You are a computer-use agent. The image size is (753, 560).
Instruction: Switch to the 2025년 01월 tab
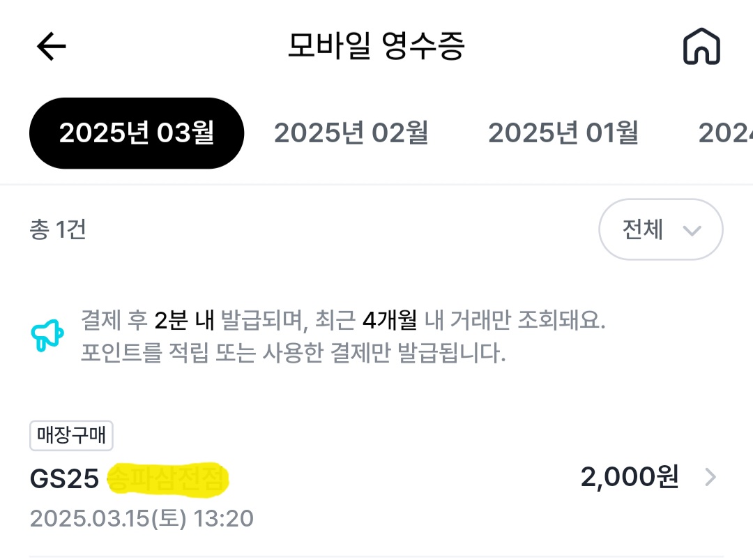click(563, 133)
